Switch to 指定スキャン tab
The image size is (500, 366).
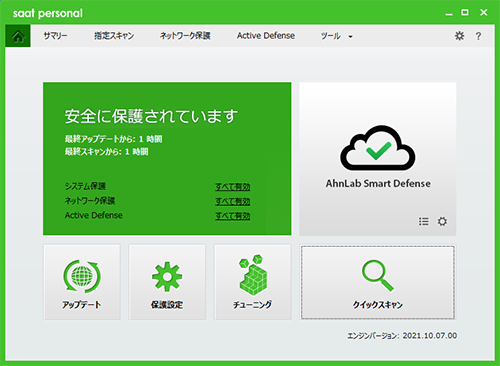tap(114, 36)
